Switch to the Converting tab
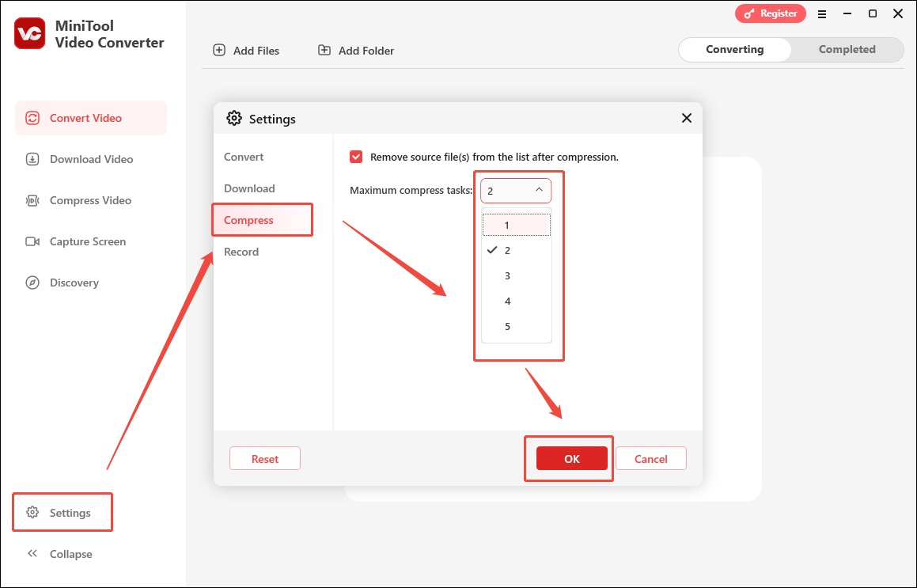The height and width of the screenshot is (588, 917). coord(734,50)
